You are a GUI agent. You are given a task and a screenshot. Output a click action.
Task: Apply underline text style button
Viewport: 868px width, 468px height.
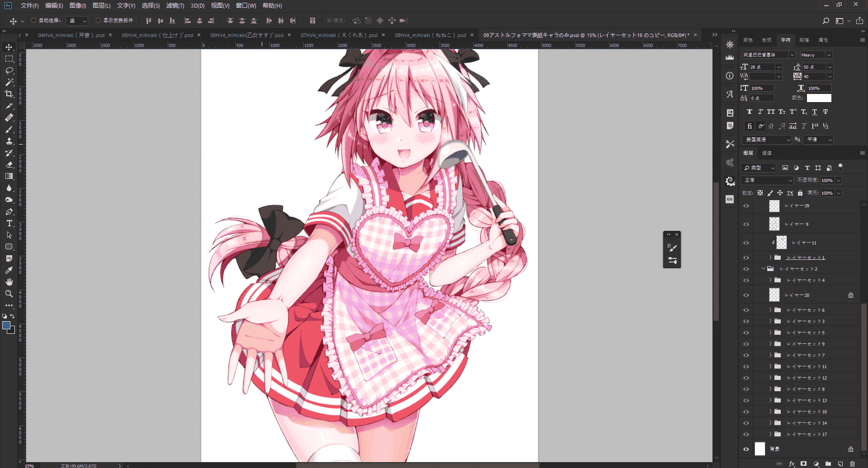point(815,112)
